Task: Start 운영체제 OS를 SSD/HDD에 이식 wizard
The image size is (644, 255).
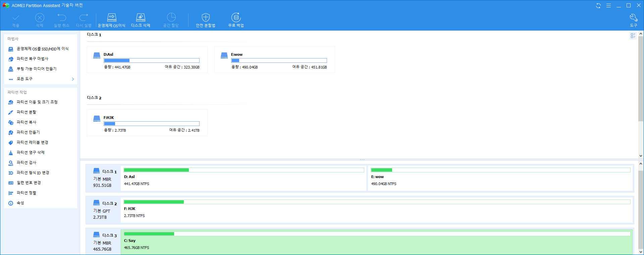Action: click(40, 49)
